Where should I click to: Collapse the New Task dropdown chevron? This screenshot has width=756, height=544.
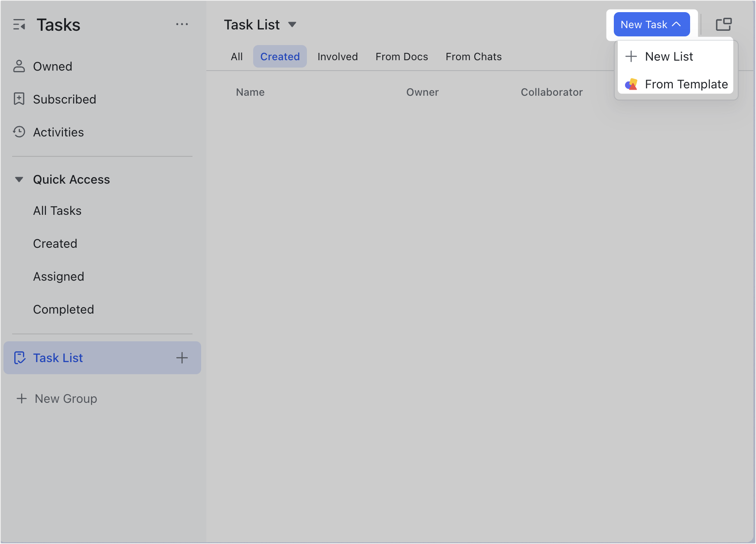(677, 24)
